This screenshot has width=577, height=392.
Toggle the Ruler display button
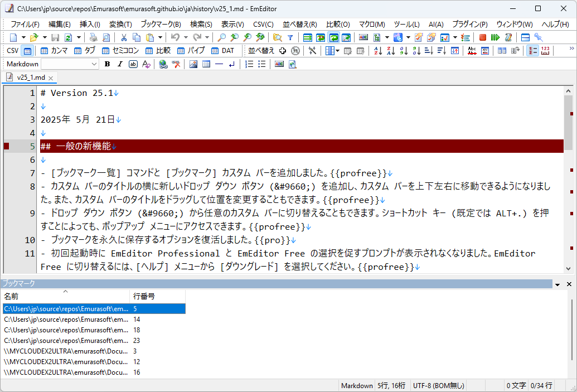point(545,51)
